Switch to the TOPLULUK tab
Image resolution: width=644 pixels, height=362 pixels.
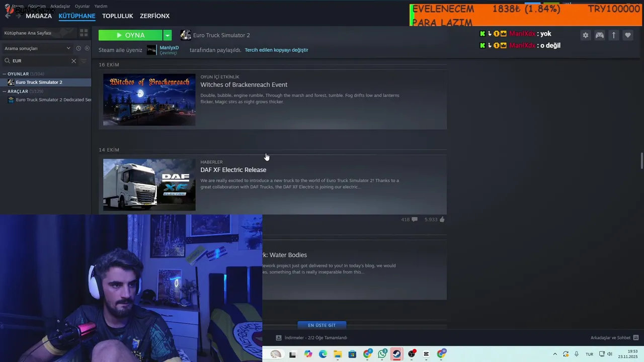click(x=117, y=16)
